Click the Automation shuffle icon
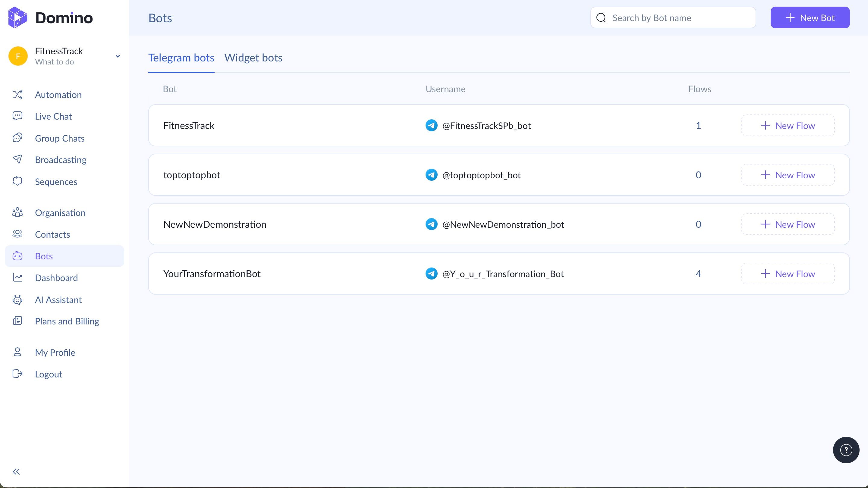 click(17, 95)
